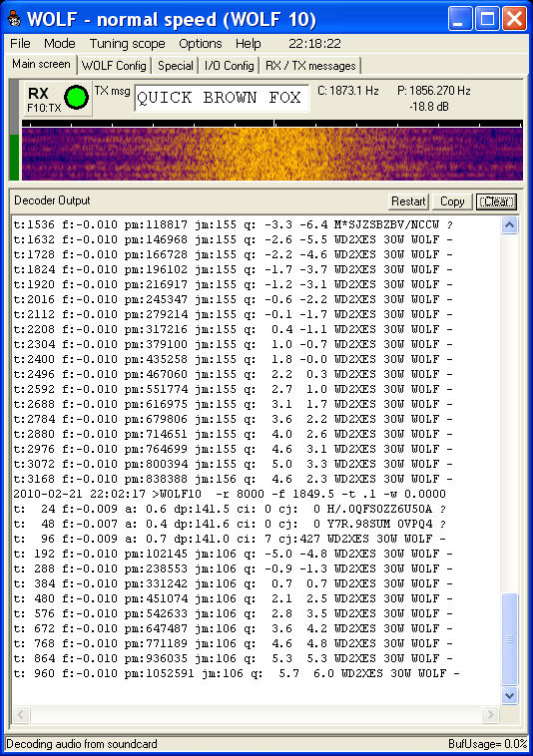The height and width of the screenshot is (756, 533).
Task: Click the waterfall tuning scope spectrum display
Action: (272, 154)
